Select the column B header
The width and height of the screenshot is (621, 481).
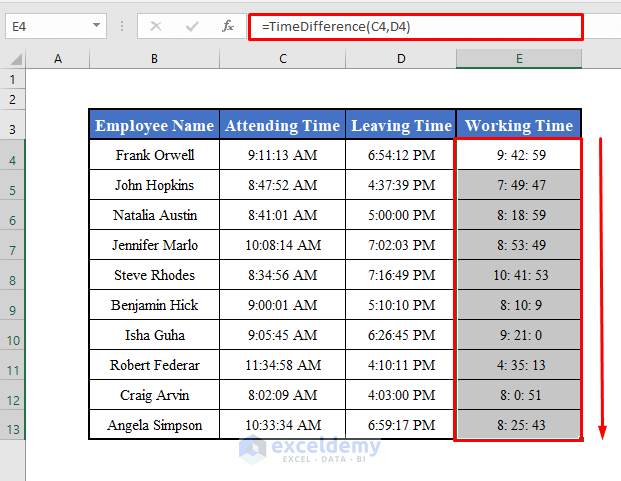(x=154, y=59)
